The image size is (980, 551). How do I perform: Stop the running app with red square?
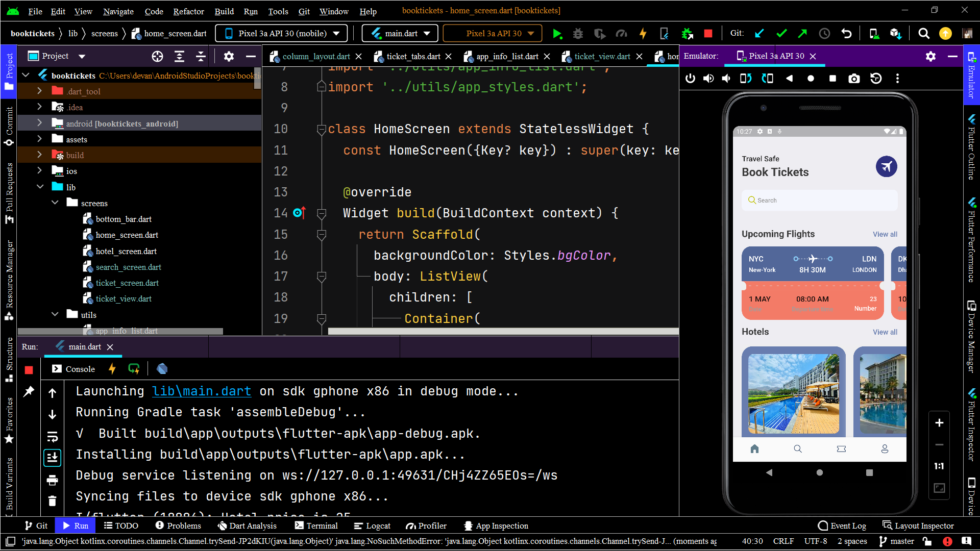click(708, 34)
